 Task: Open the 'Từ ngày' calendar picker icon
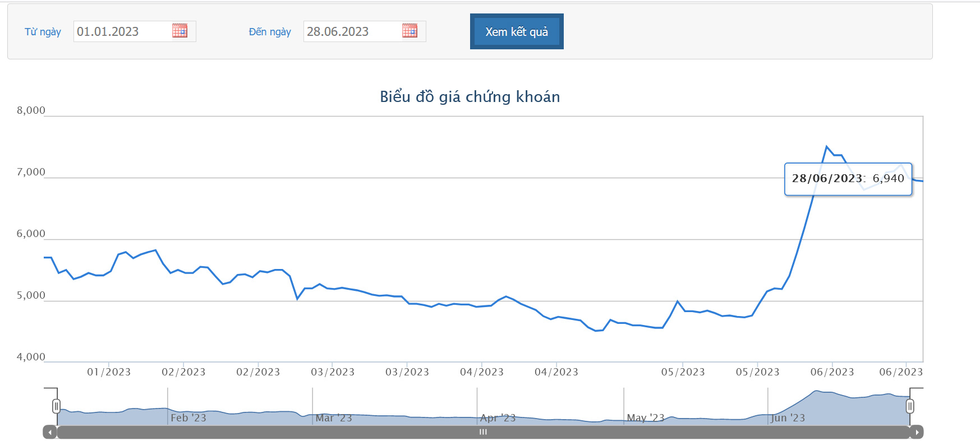[x=180, y=31]
